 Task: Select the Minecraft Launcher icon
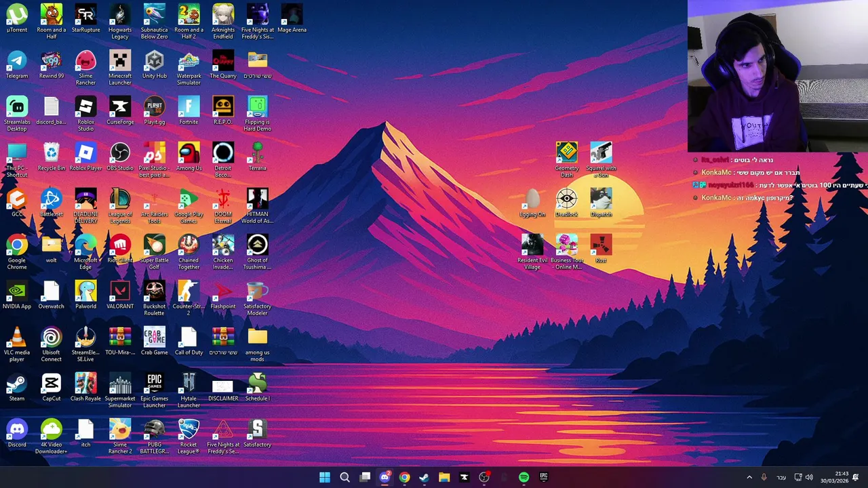click(120, 68)
